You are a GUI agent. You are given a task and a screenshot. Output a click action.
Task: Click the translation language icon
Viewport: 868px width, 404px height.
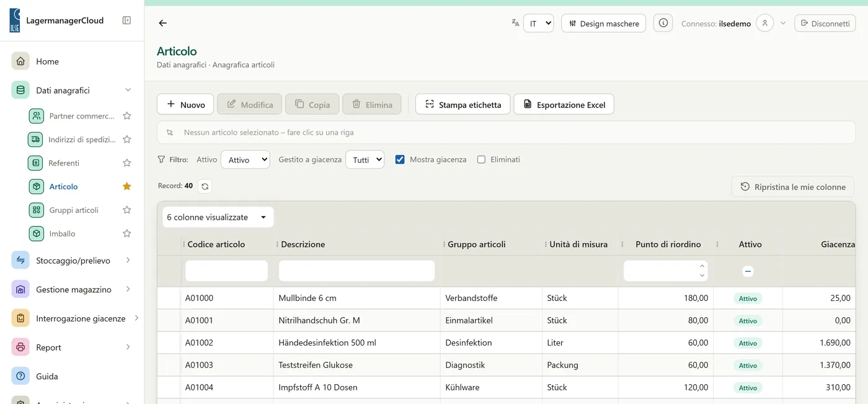[x=515, y=23]
